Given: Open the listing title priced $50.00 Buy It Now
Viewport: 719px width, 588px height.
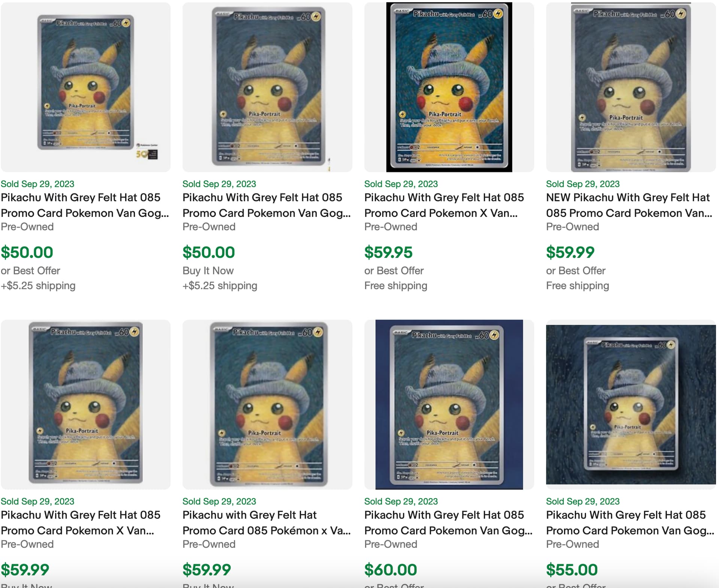Looking at the screenshot, I should pyautogui.click(x=267, y=205).
